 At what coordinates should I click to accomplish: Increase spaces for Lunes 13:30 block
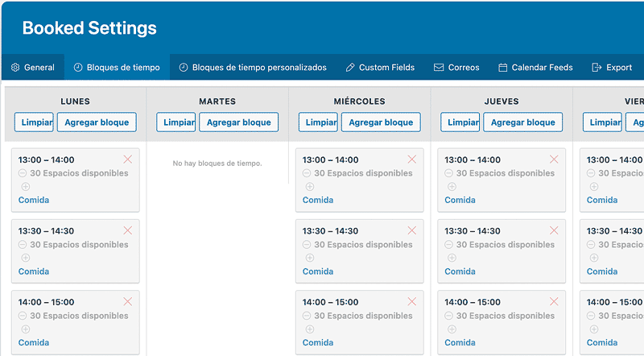(26, 258)
